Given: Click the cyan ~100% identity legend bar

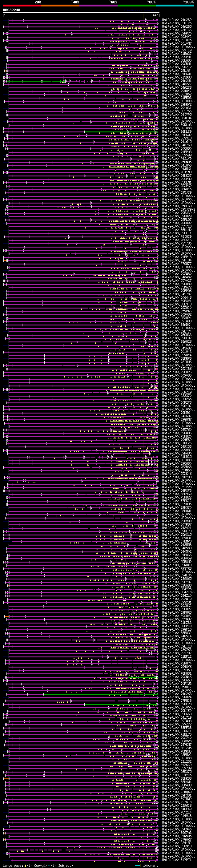Looking at the screenshot, I should click(175, 6).
